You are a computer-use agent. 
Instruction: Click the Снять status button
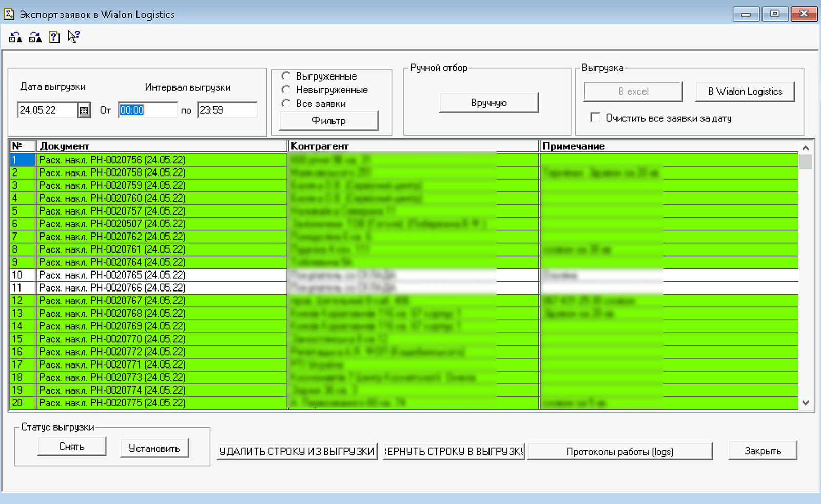(72, 447)
